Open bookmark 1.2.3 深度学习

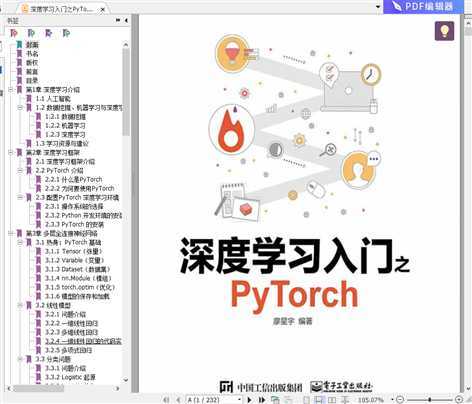coord(65,135)
